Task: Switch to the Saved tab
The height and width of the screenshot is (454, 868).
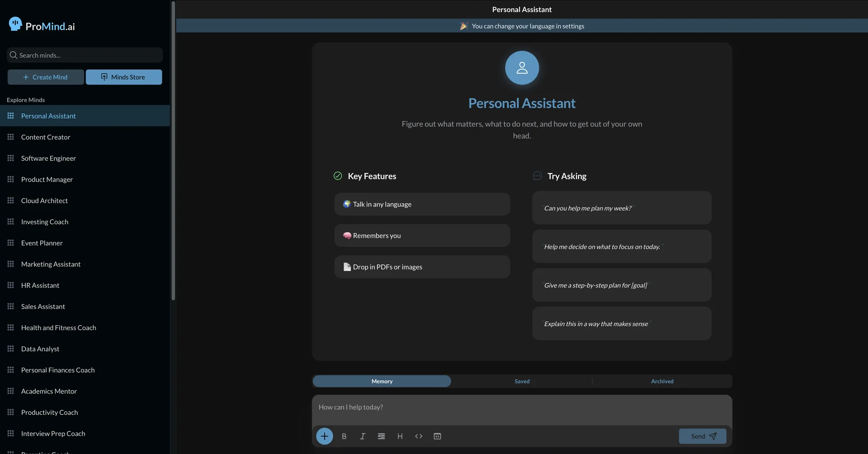Action: (x=522, y=381)
